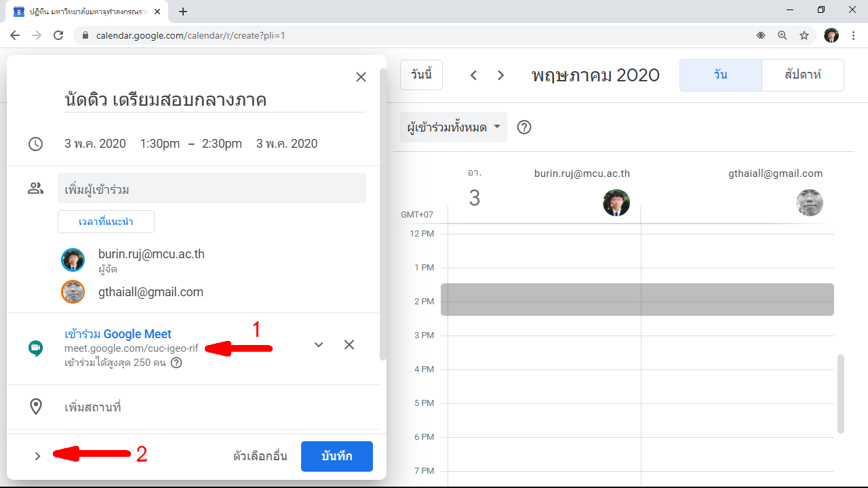
Task: Click เวลาที่แนะนำ suggested times button
Action: tap(106, 222)
